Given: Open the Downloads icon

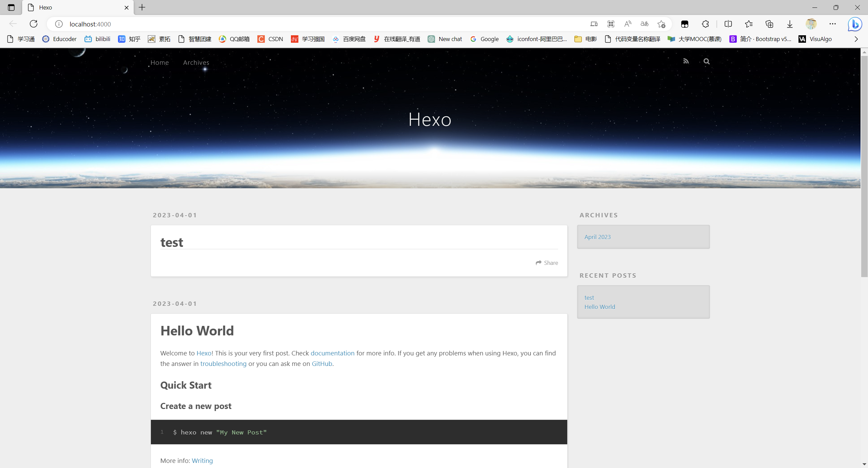Looking at the screenshot, I should (x=790, y=24).
